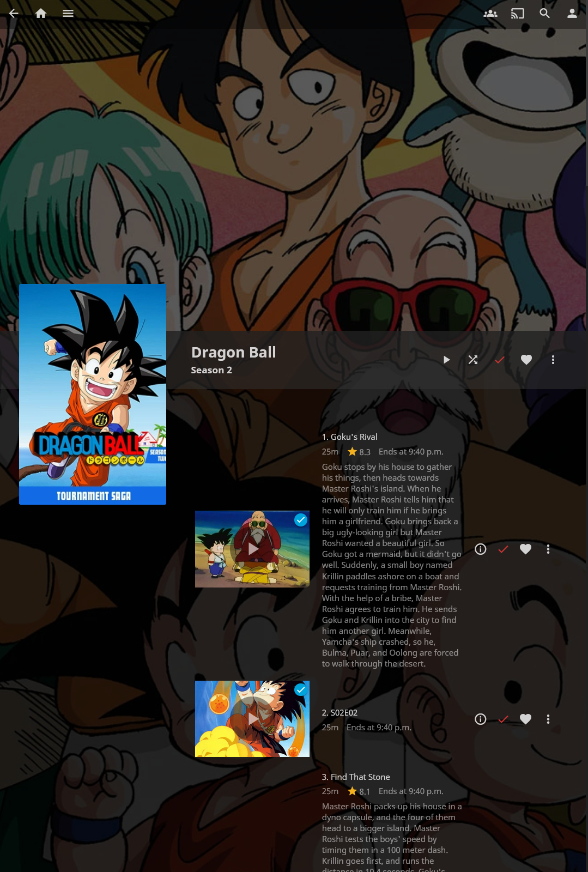Open the SyncPlay group icon
Viewport: 588px width, 872px height.
pos(490,14)
